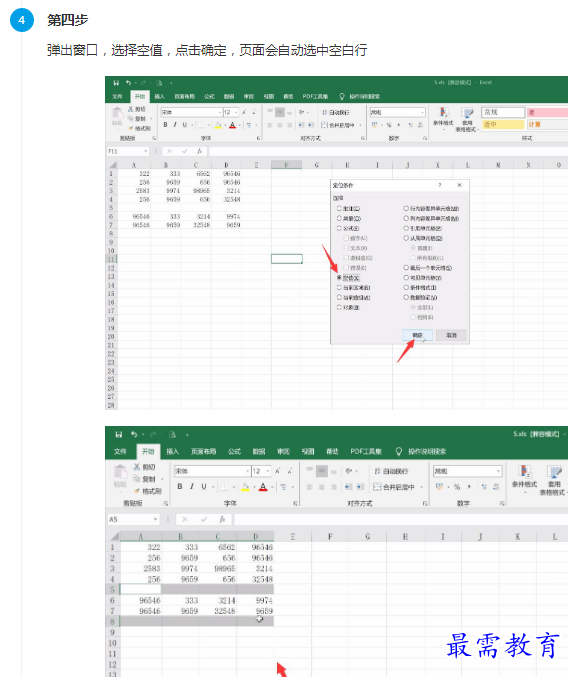This screenshot has width=568, height=677.
Task: Click fx insert function in lower Excel
Action: [x=222, y=519]
